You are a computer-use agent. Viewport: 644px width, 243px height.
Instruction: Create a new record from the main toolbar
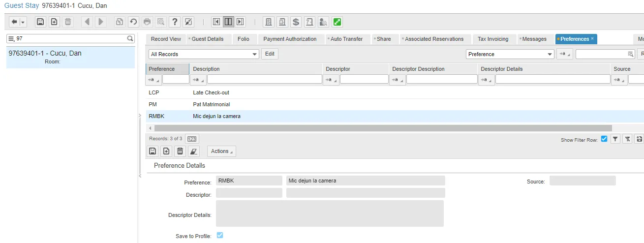(54, 22)
